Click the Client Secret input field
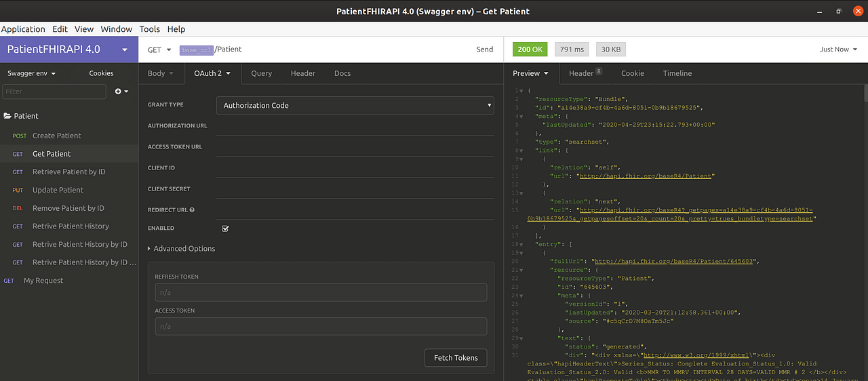Viewport: 868px width, 381px height. 355,189
